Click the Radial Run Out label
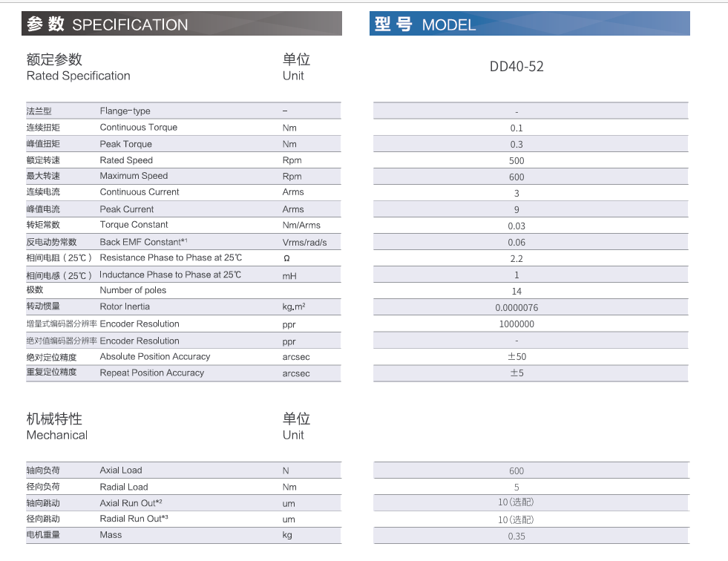This screenshot has height=561, width=728. (134, 519)
